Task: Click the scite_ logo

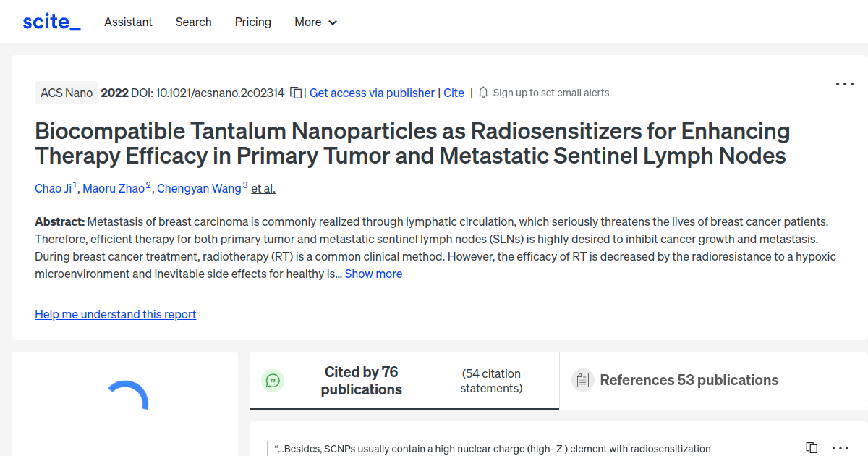Action: pyautogui.click(x=51, y=22)
